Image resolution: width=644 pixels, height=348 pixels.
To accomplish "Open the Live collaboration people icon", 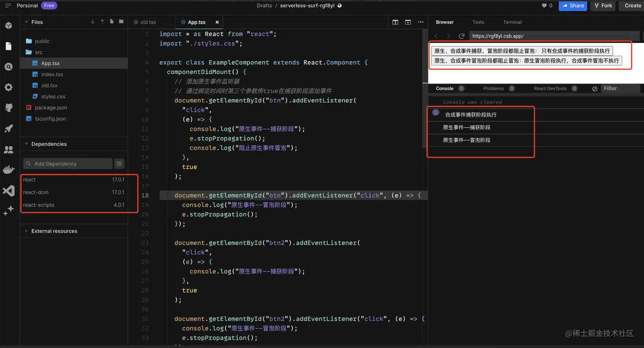I will pos(9,150).
